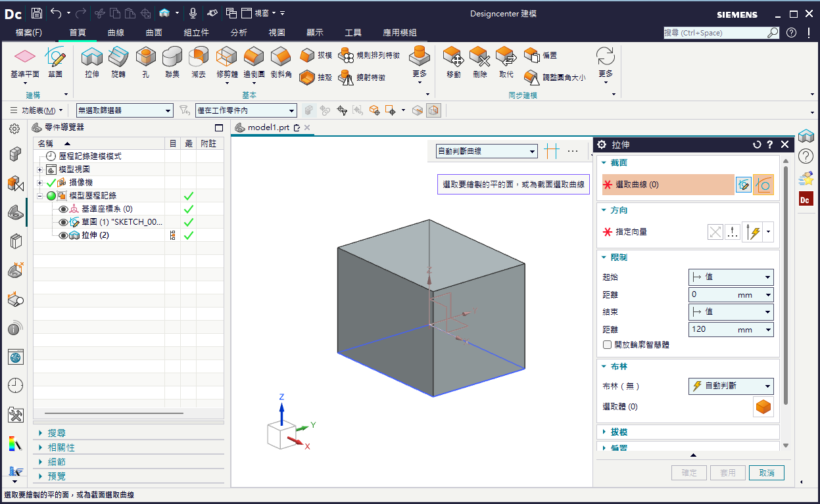Click the 移動 move face icon
The height and width of the screenshot is (504, 820).
point(454,58)
